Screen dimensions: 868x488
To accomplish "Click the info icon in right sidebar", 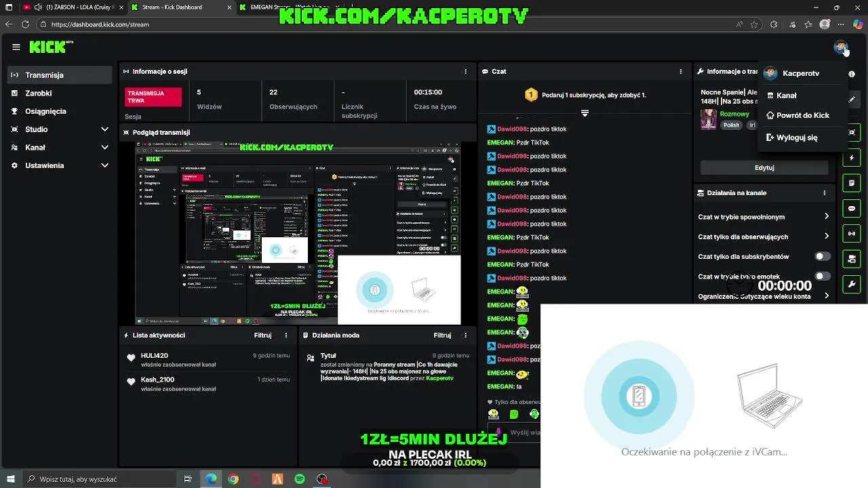I will coord(852,74).
